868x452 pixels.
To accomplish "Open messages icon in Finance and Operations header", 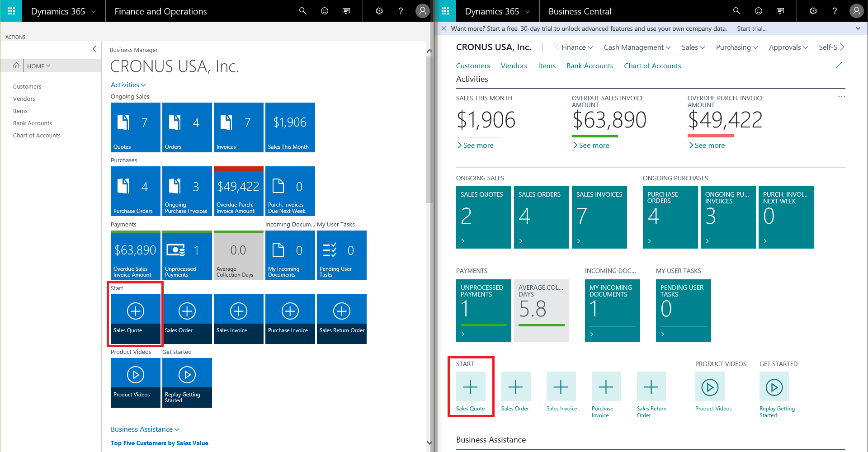I will 346,11.
